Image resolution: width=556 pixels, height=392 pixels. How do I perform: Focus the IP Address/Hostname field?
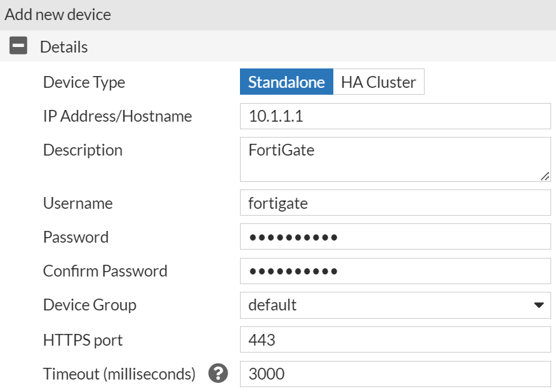point(395,116)
